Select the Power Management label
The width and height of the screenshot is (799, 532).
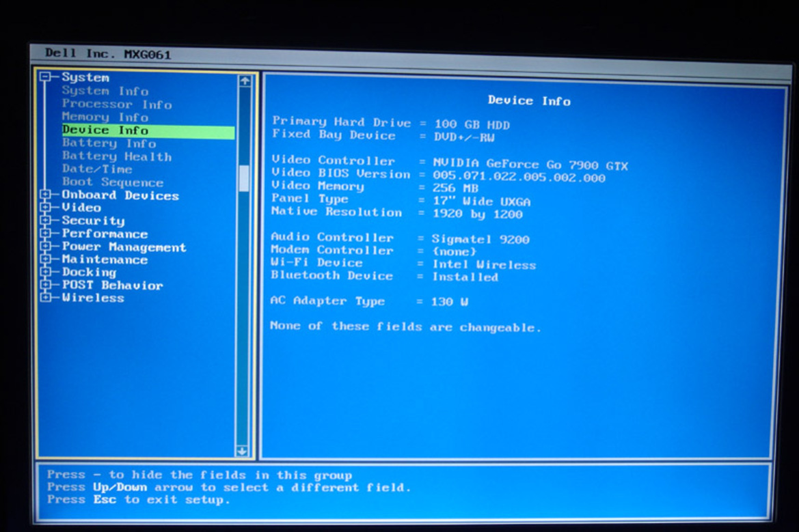[124, 247]
